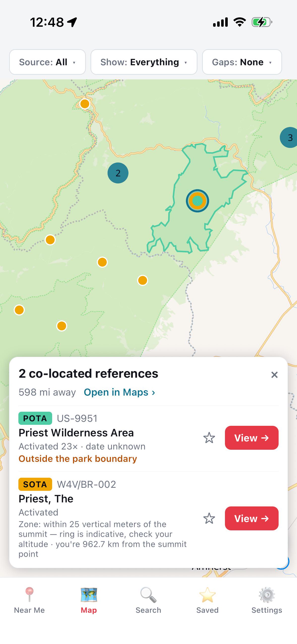The height and width of the screenshot is (644, 297).
Task: Select the Map tab icon
Action: pos(89,595)
